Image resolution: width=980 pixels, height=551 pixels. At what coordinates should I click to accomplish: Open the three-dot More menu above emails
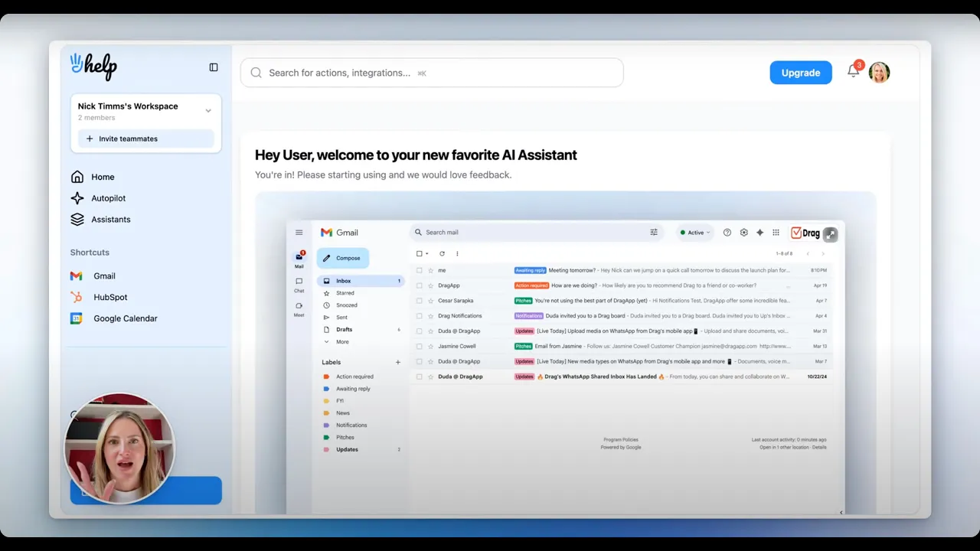(457, 253)
